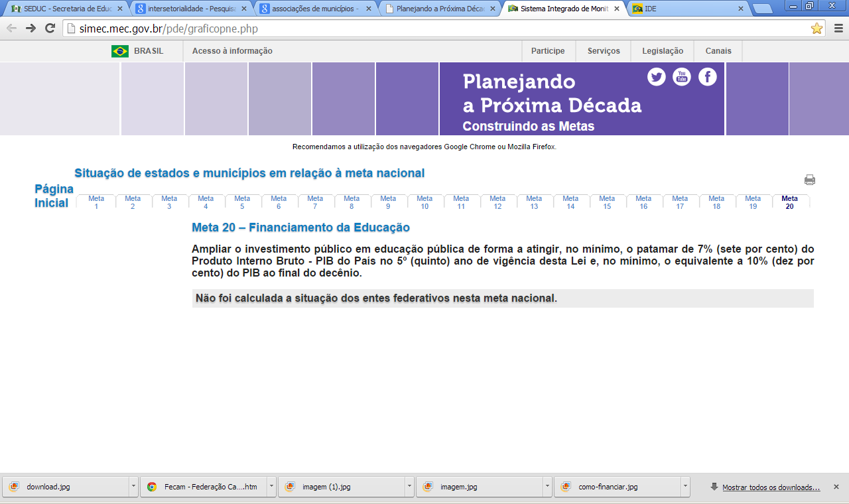Close the IDE browser tab
The width and height of the screenshot is (849, 504).
pyautogui.click(x=741, y=9)
